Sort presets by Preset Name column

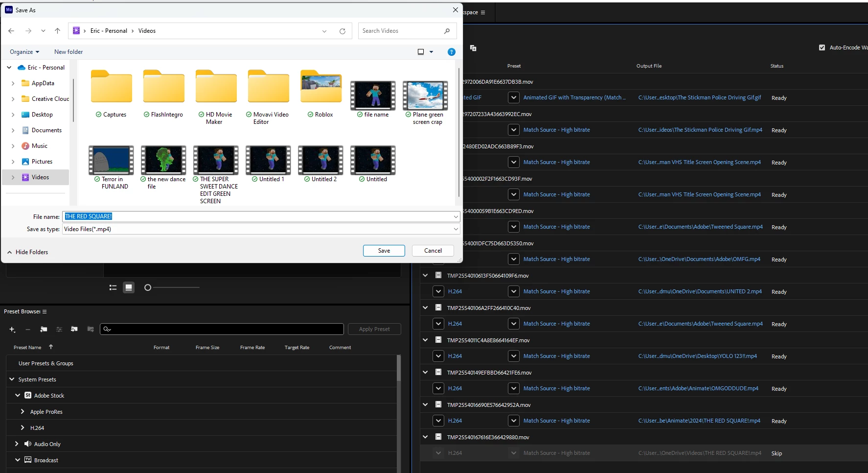click(27, 348)
